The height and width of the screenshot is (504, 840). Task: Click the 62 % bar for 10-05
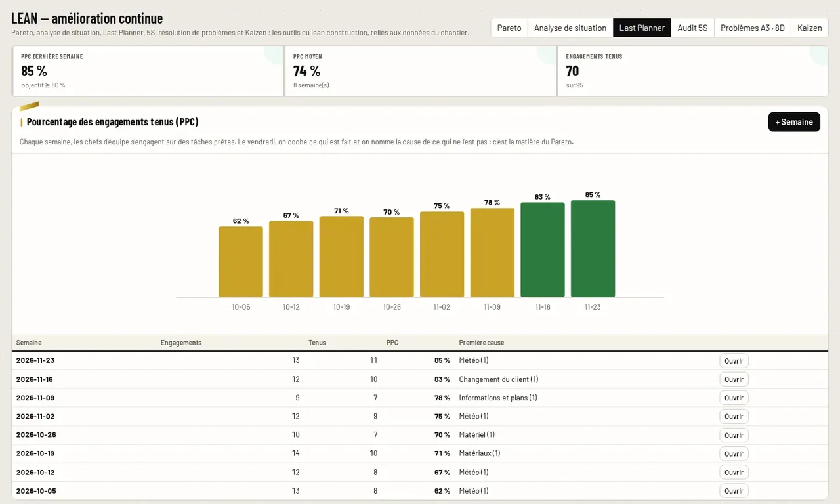click(x=241, y=262)
